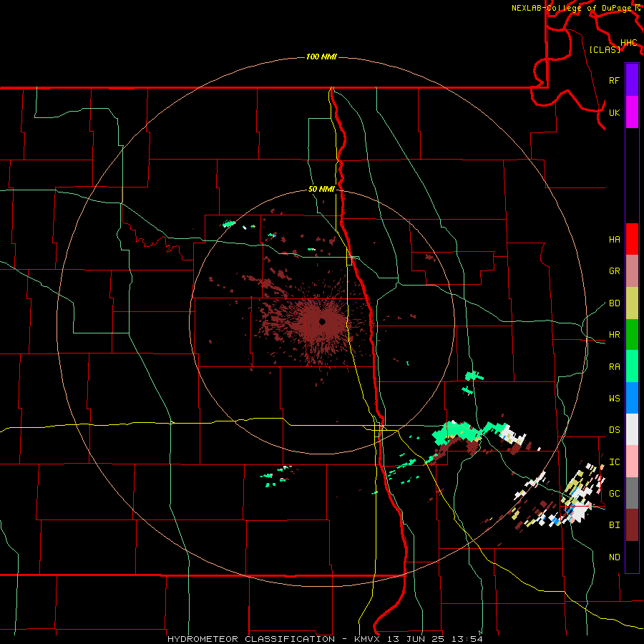This screenshot has width=644, height=644.
Task: Click the 'HHC' product code text
Action: pyautogui.click(x=628, y=43)
